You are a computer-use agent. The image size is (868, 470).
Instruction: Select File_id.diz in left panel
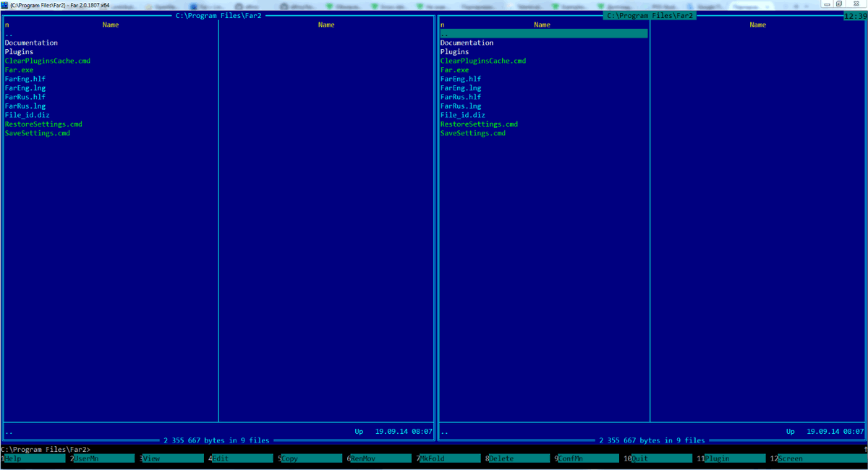point(27,115)
